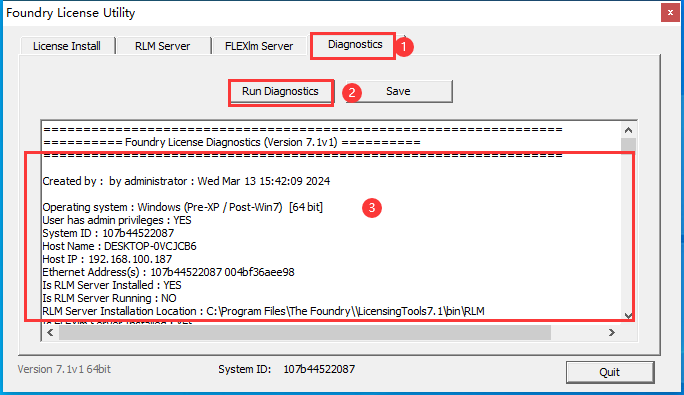Click the red circle marked 3

click(372, 208)
